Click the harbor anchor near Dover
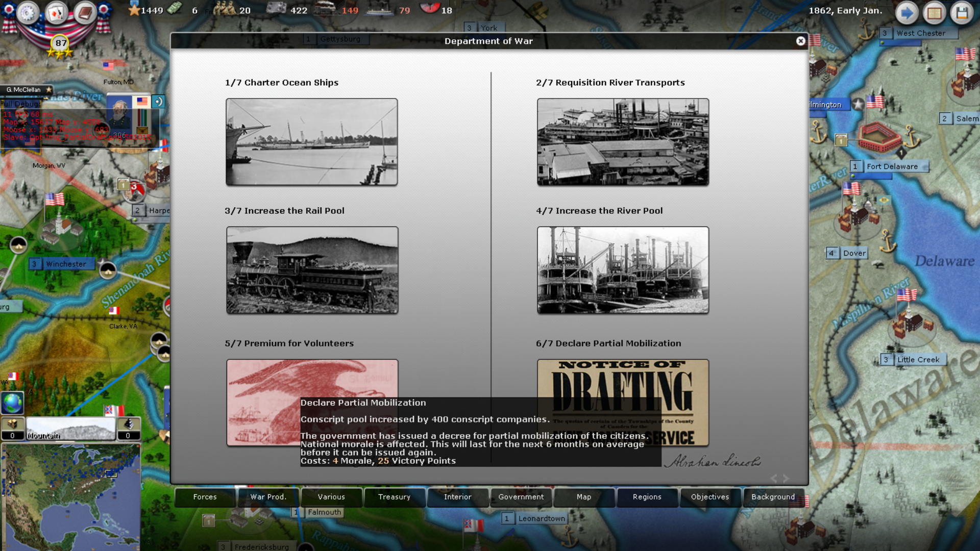 [888, 241]
